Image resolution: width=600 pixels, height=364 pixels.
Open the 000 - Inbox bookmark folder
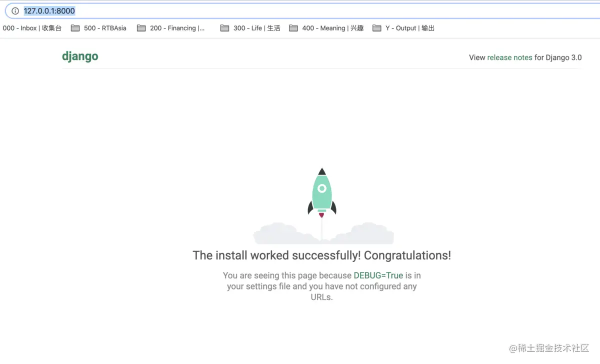(31, 28)
